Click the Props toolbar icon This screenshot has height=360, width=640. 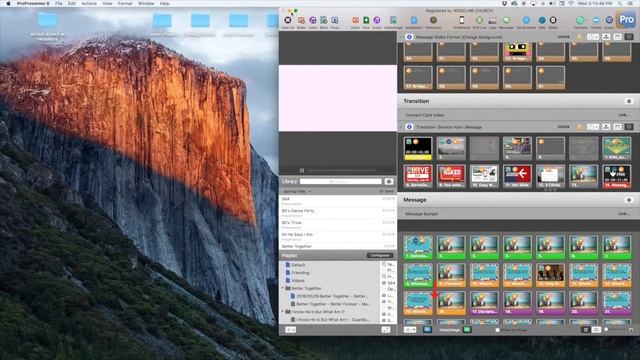tap(335, 20)
